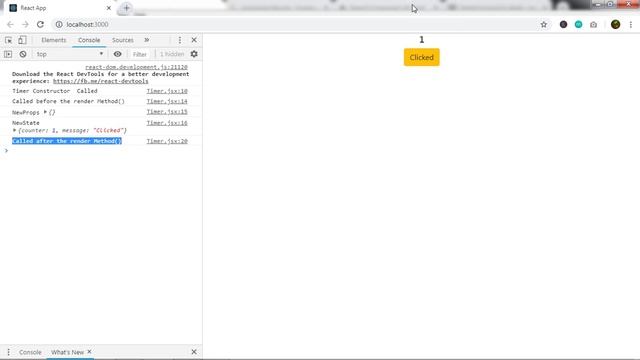Close the DevTools panel
640x360 pixels.
coord(194,40)
